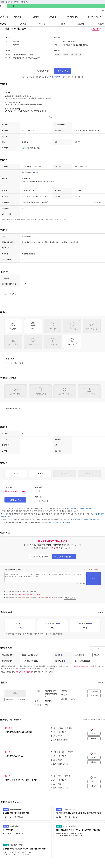Open the 직업 능력 개발 menu

click(72, 17)
